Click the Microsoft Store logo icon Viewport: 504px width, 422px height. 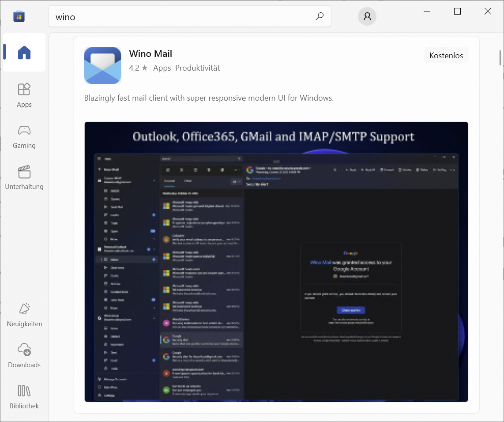point(19,17)
